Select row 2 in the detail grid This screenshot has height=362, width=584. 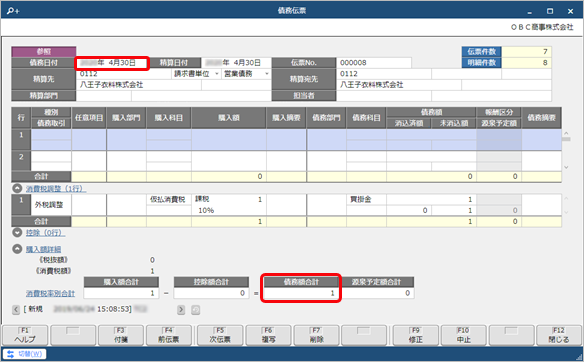tap(21, 161)
